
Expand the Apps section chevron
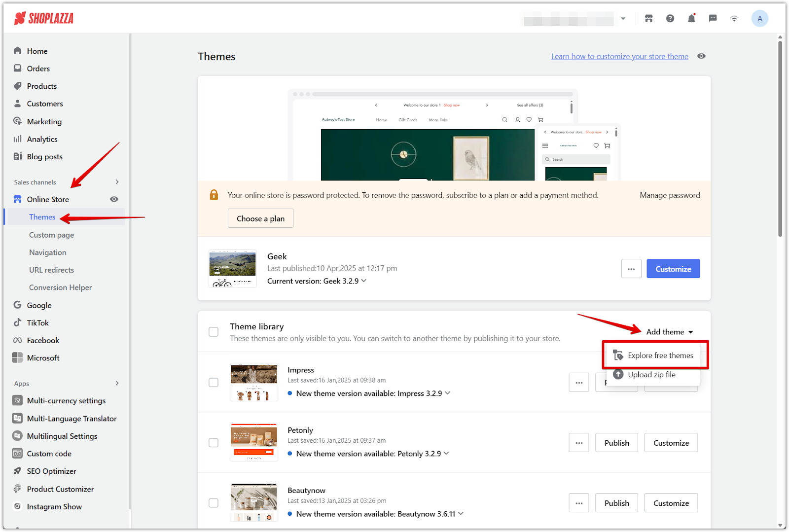[117, 383]
